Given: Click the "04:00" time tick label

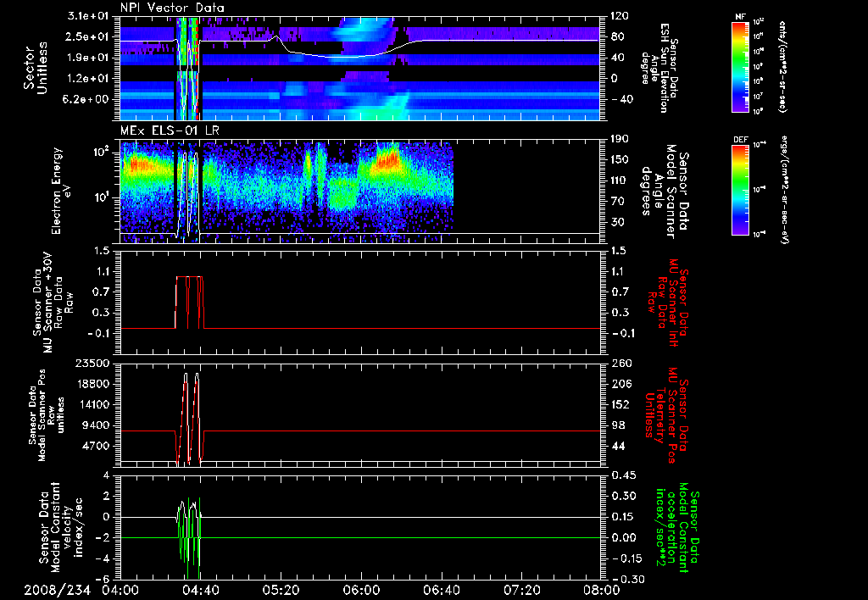Looking at the screenshot, I should (120, 590).
